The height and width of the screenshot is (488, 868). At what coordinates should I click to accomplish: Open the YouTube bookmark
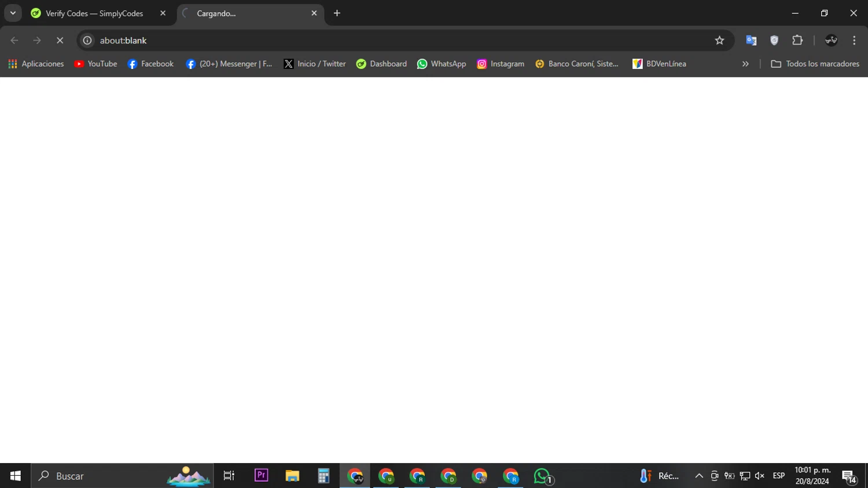[95, 64]
